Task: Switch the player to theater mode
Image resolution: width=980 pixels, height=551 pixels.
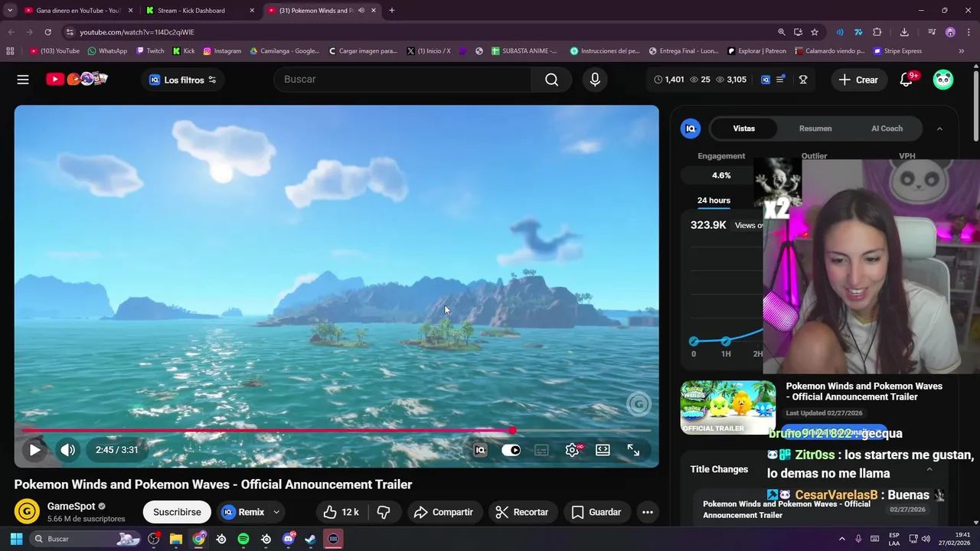Action: [x=603, y=450]
